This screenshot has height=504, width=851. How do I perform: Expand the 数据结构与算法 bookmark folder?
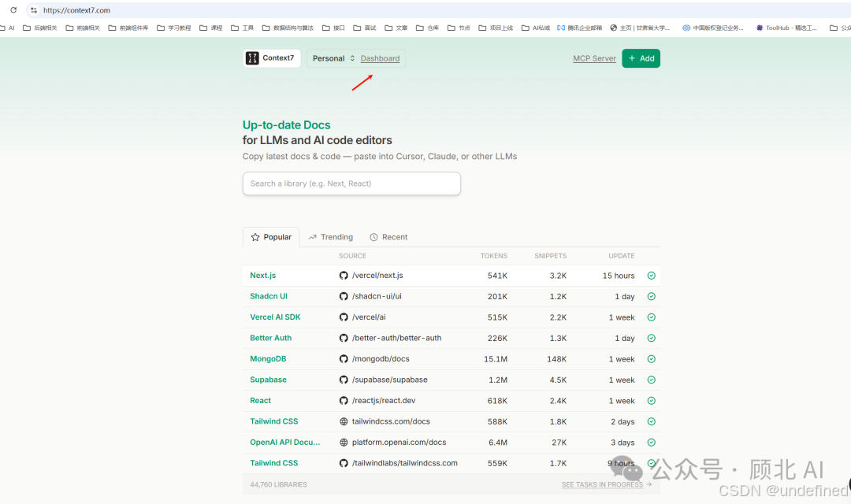pyautogui.click(x=288, y=28)
